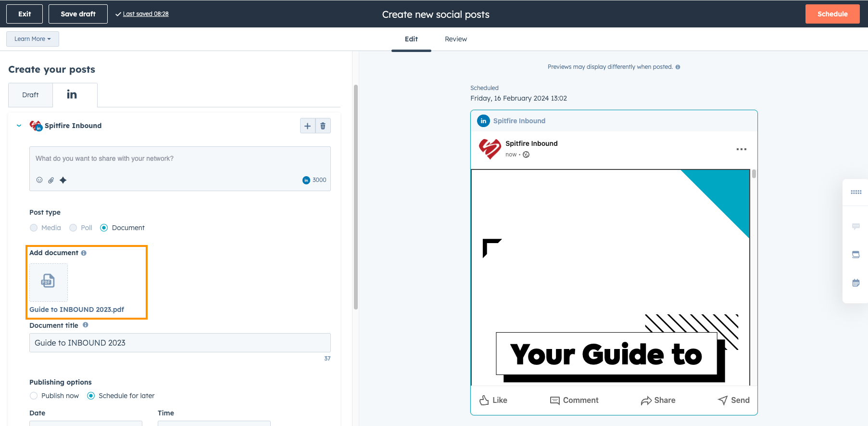Viewport: 868px width, 426px height.
Task: Click the plus icon beside Spitfire Inbound
Action: point(308,126)
